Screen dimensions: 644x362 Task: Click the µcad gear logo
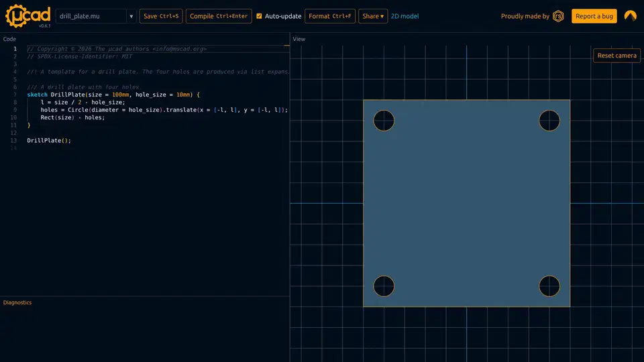point(28,15)
